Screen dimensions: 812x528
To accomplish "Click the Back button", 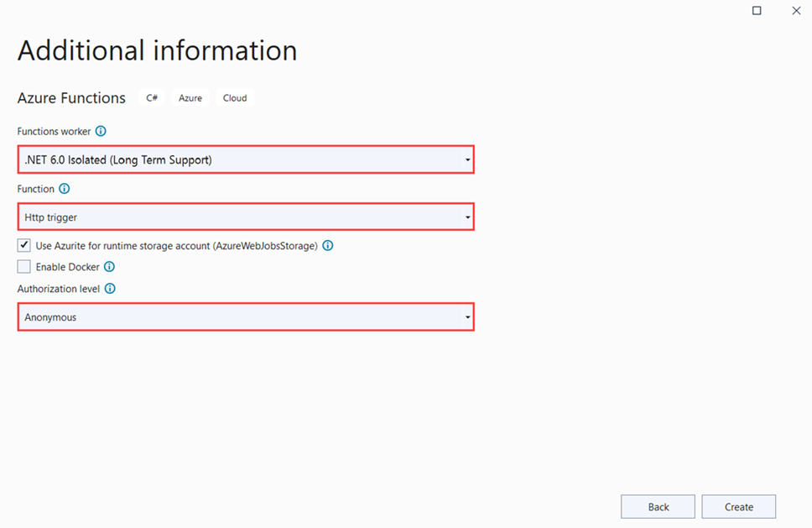I will click(658, 506).
